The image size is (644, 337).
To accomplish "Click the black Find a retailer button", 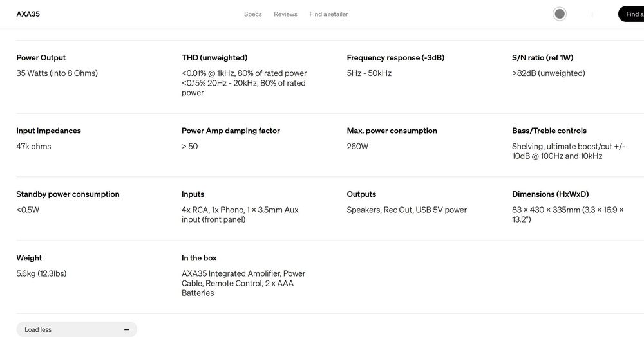I will tap(631, 14).
